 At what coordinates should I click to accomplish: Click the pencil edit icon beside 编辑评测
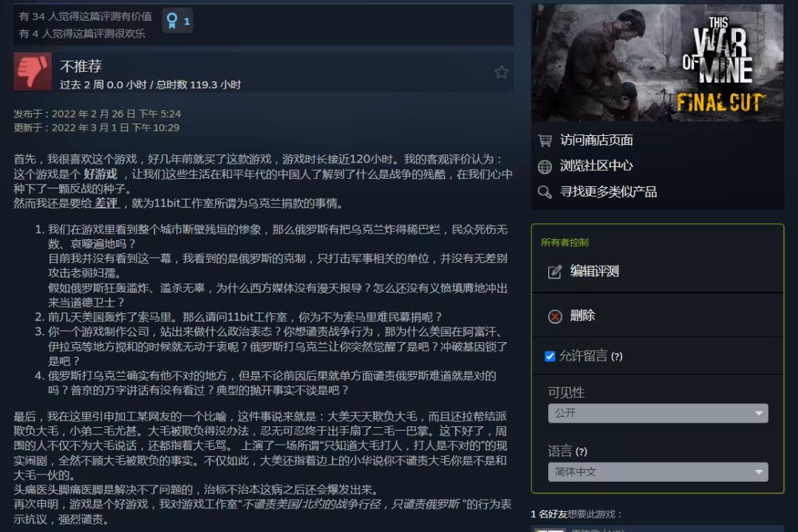point(555,272)
